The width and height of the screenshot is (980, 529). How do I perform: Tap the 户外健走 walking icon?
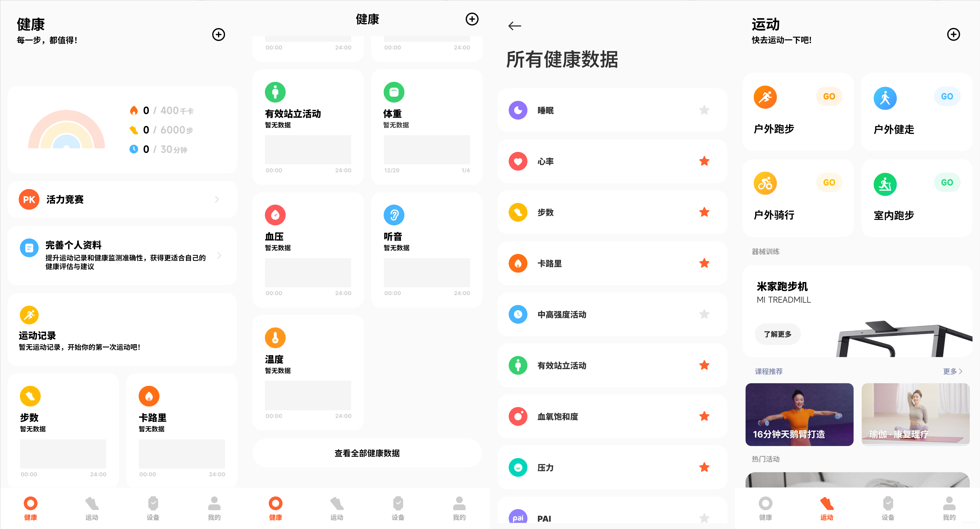click(x=885, y=98)
